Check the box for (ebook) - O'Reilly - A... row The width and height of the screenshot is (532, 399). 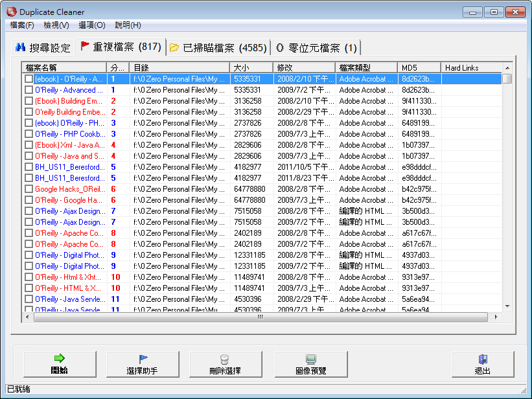click(x=29, y=79)
